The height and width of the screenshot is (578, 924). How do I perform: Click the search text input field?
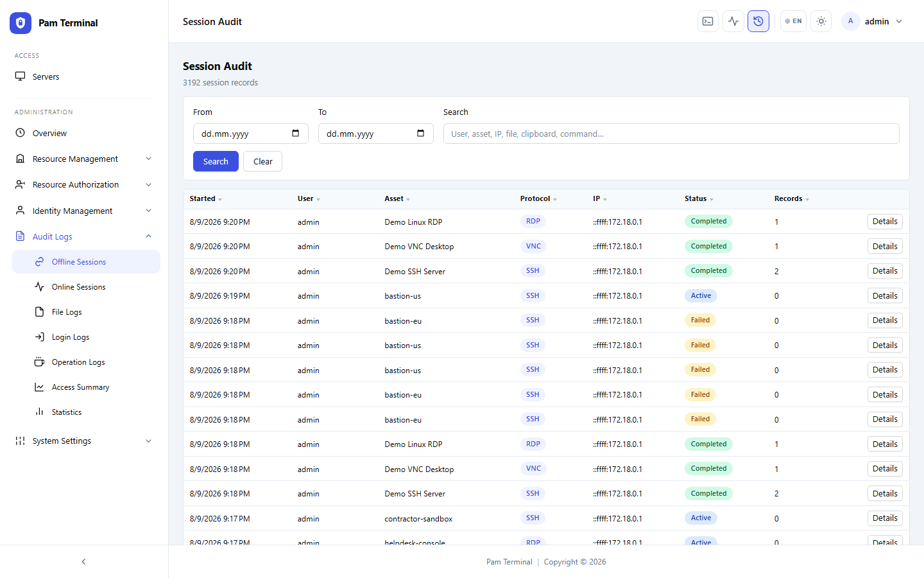[671, 134]
